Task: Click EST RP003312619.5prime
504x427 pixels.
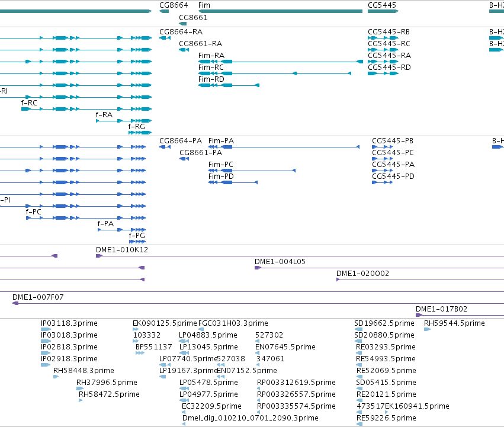Action: [296, 383]
